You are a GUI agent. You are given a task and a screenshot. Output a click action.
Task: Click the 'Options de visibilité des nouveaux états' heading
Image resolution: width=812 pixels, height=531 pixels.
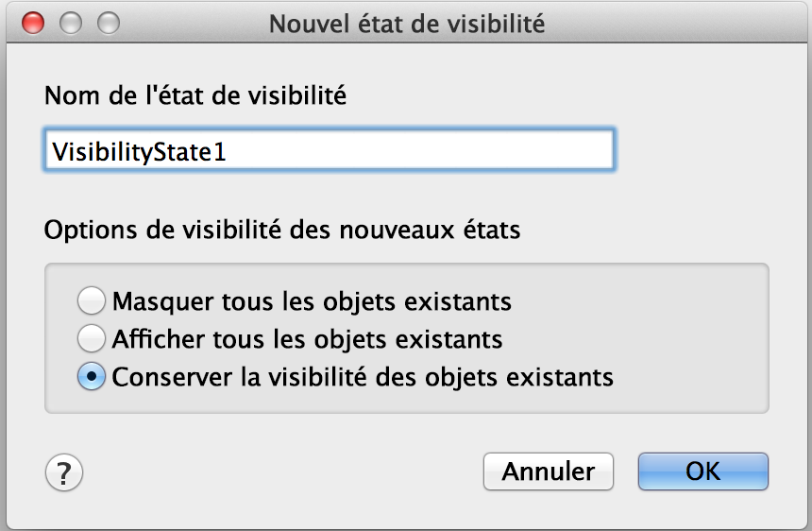click(282, 230)
